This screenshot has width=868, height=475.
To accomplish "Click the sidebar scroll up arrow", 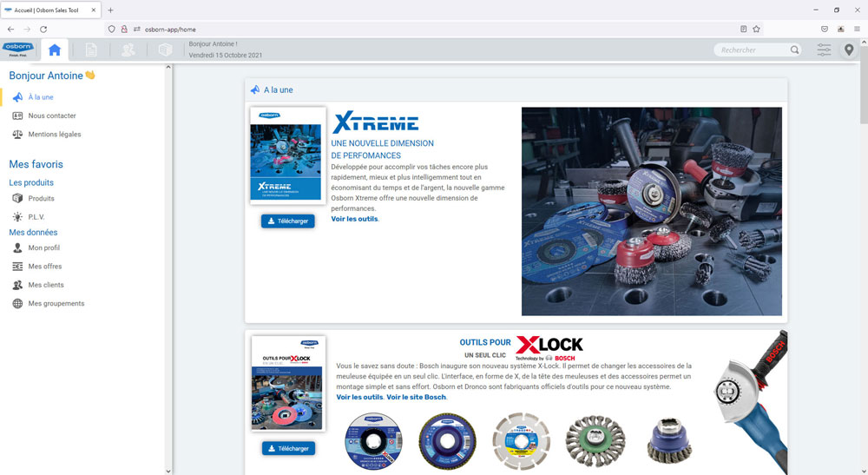I will point(168,68).
